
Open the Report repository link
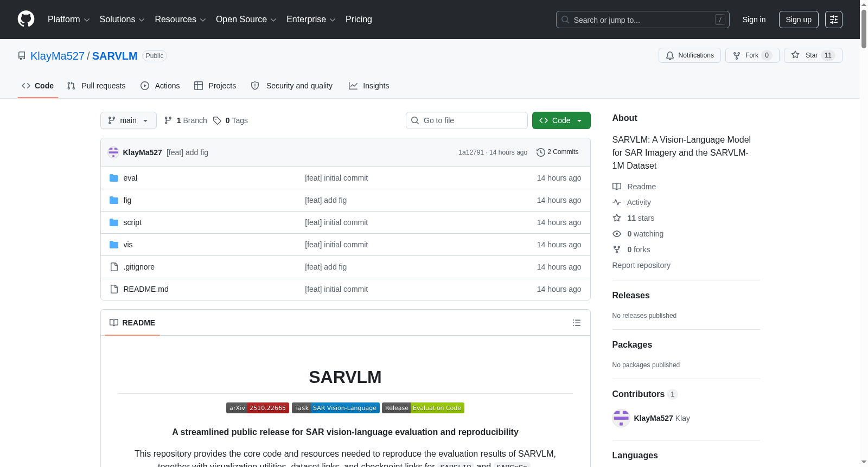tap(641, 265)
